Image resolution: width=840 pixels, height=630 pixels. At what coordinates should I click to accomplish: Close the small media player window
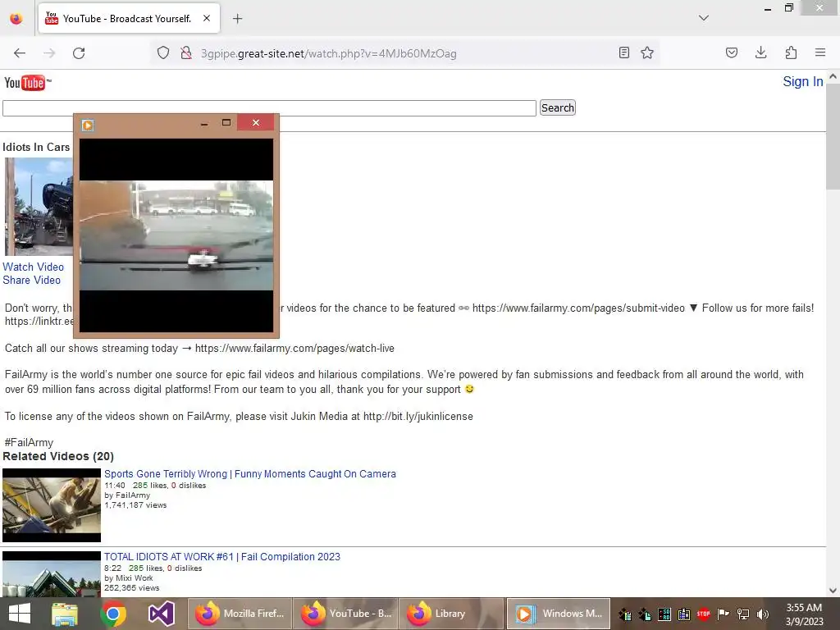(256, 123)
